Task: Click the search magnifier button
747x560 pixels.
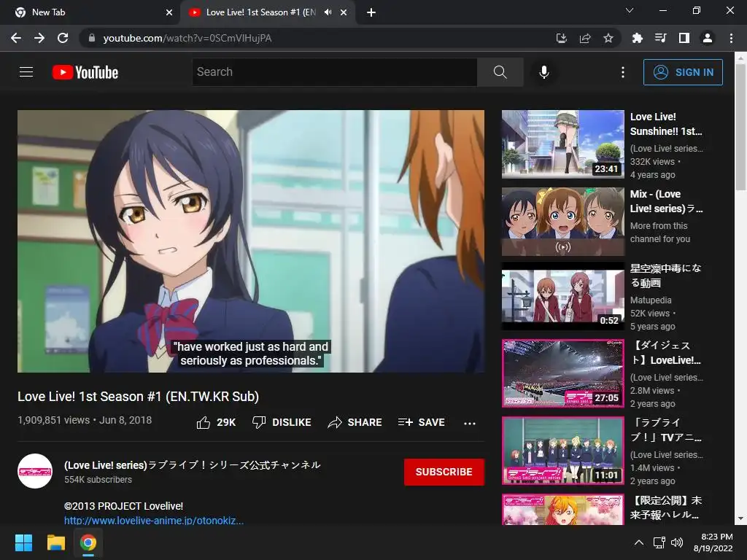Action: pos(500,72)
